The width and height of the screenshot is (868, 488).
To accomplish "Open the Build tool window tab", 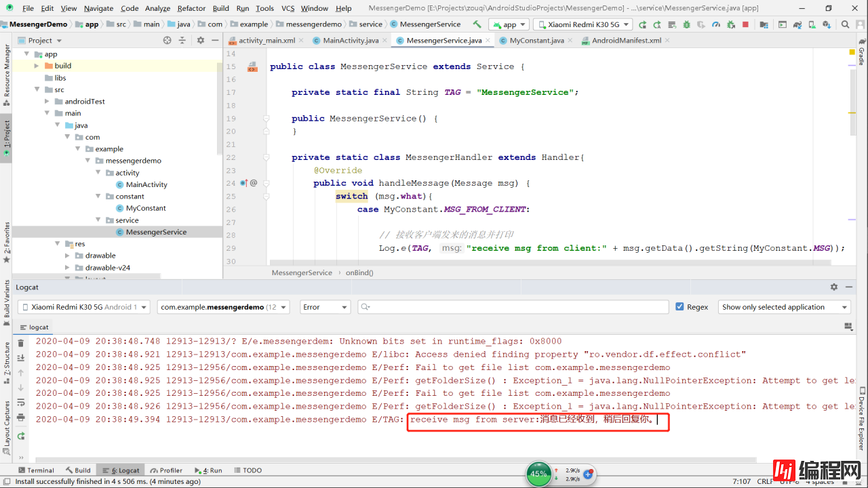I will tap(78, 470).
